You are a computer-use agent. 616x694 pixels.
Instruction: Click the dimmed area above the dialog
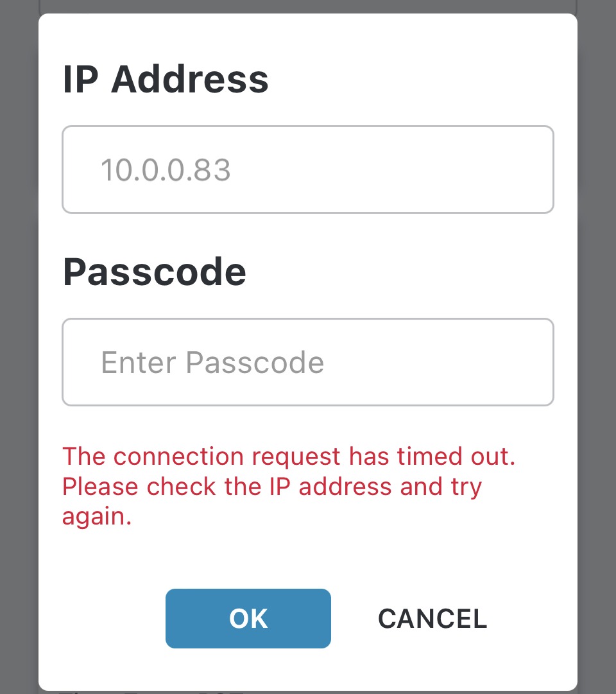pyautogui.click(x=308, y=6)
